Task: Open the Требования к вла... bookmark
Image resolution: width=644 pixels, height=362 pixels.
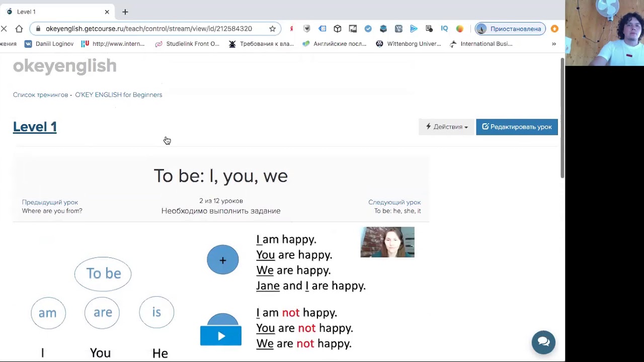Action: click(x=261, y=44)
